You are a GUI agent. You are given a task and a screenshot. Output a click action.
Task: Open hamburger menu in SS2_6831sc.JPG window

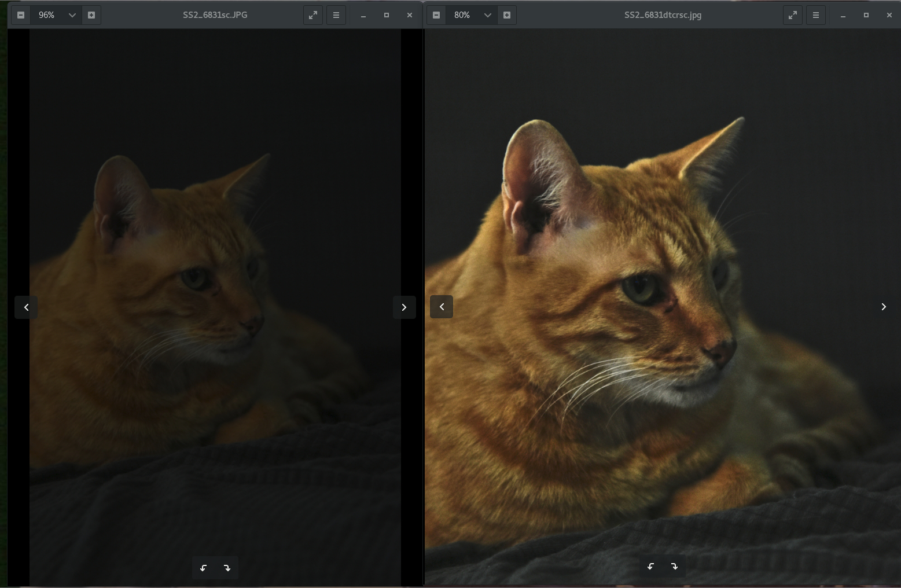click(x=336, y=15)
